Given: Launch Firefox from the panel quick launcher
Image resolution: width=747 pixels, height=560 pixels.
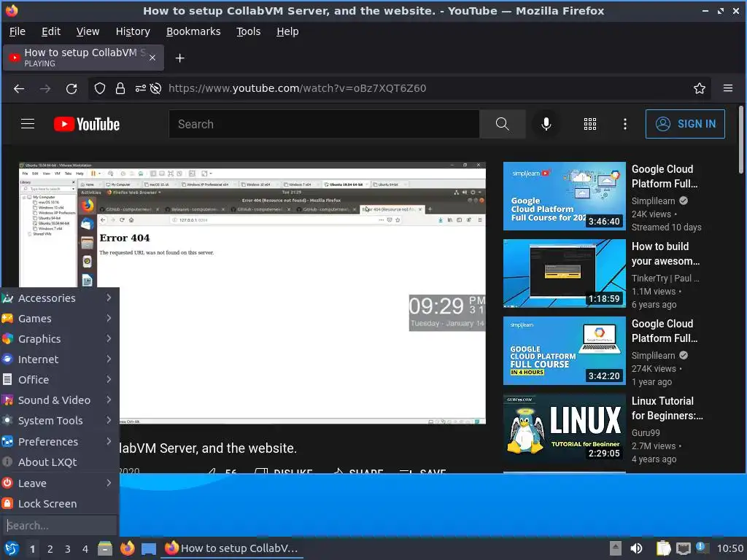Looking at the screenshot, I should click(127, 548).
